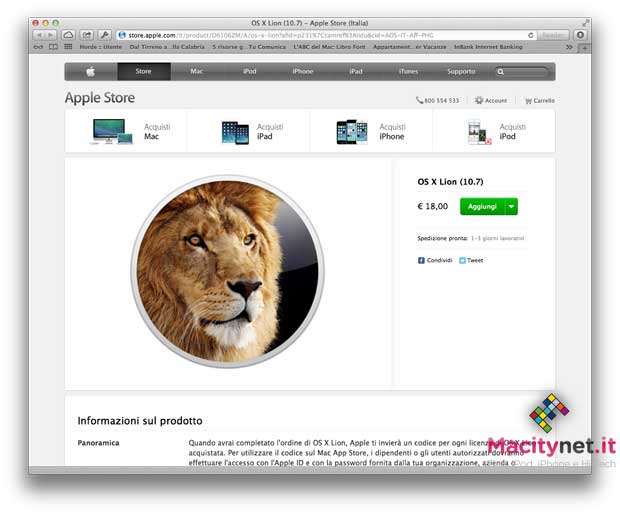620x514 pixels.
Task: Open a new tab with the plus button
Action: (585, 47)
